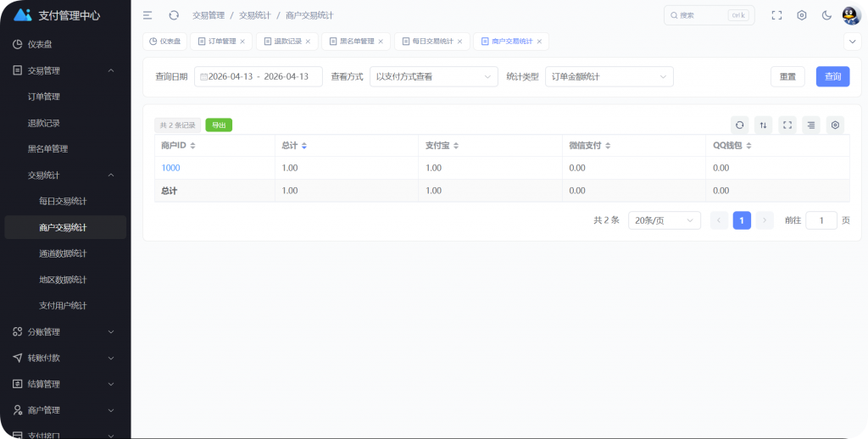
Task: Open the 查看方式 dropdown
Action: tap(433, 77)
